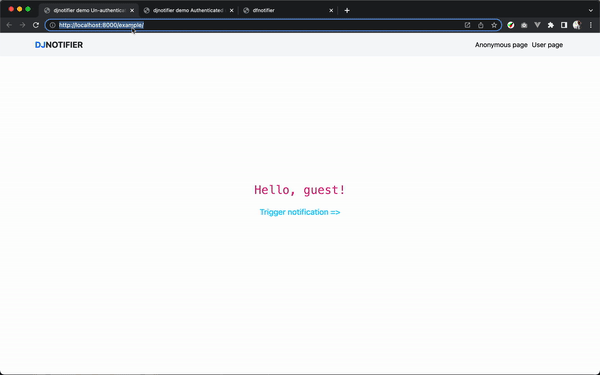Close the dfnotifier tab
The width and height of the screenshot is (600, 375).
331,10
